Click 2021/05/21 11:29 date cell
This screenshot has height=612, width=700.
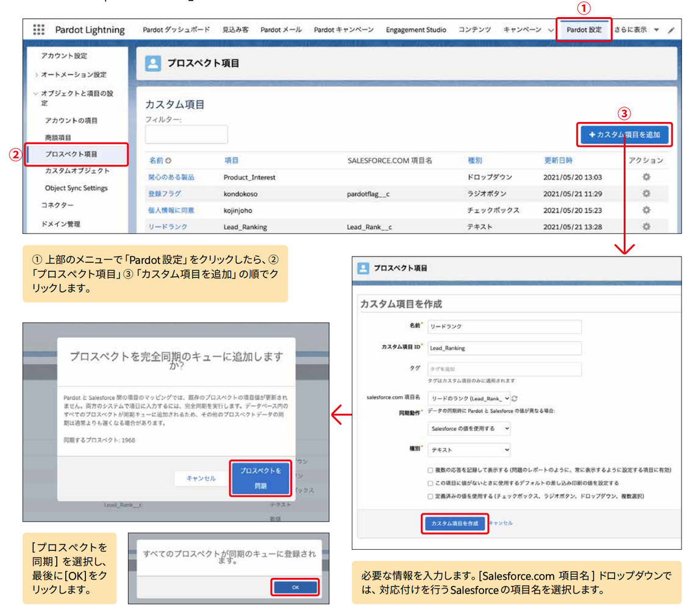[573, 194]
